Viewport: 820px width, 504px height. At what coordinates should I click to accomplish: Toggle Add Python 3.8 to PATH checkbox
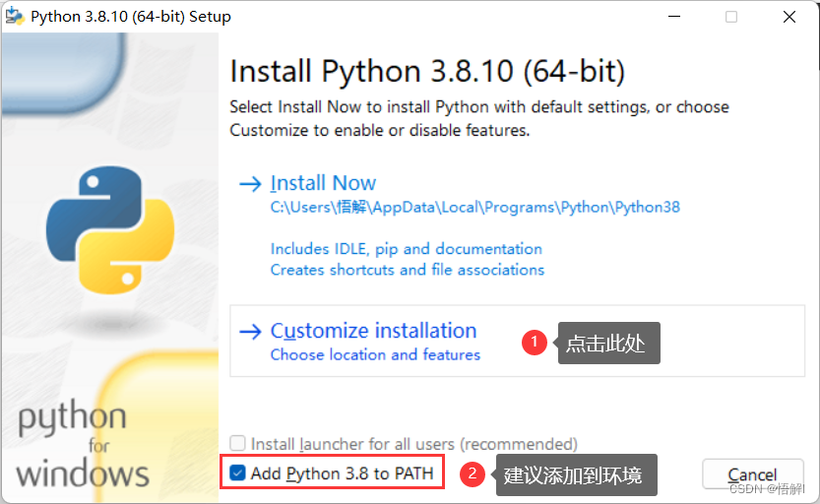coord(237,473)
